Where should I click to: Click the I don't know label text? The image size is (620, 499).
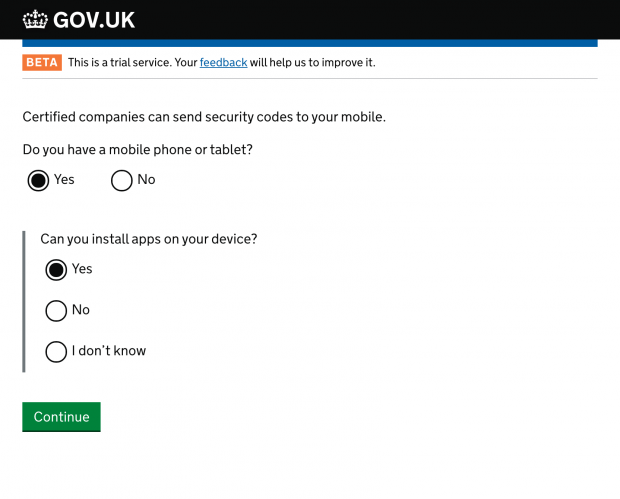109,351
